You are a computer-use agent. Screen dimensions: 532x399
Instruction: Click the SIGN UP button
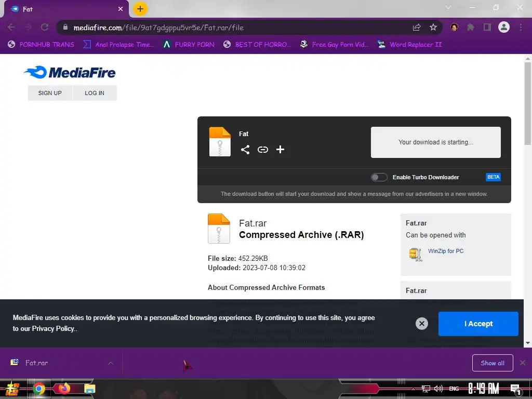50,93
